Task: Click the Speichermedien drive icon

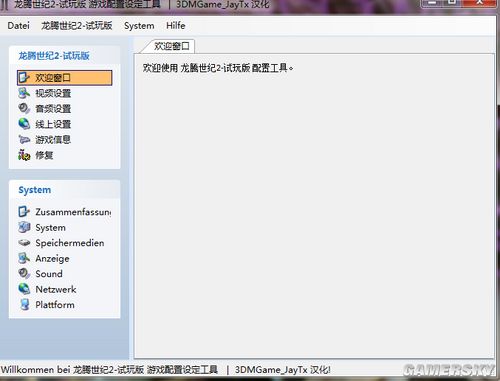Action: coord(24,243)
